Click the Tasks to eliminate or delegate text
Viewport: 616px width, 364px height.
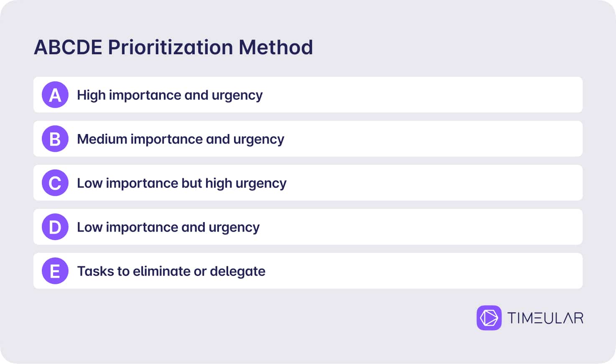tap(171, 271)
